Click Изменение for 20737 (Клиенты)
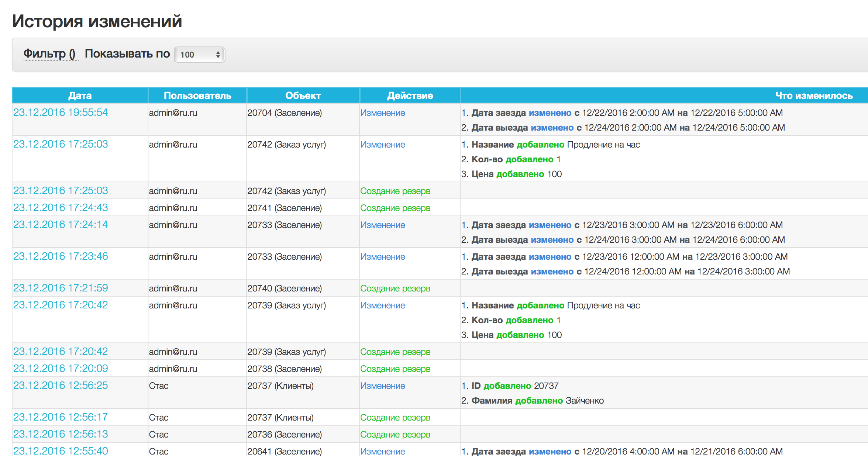Screen dimensions: 868x456 click(383, 386)
